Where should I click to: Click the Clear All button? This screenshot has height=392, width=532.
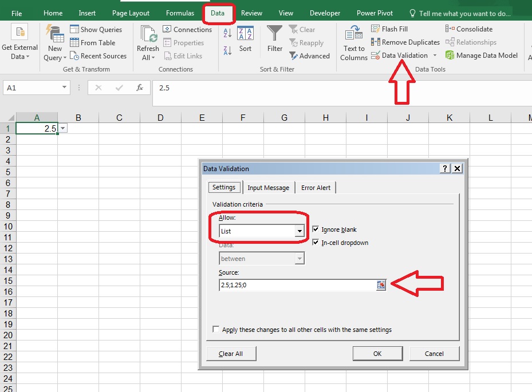(x=231, y=354)
